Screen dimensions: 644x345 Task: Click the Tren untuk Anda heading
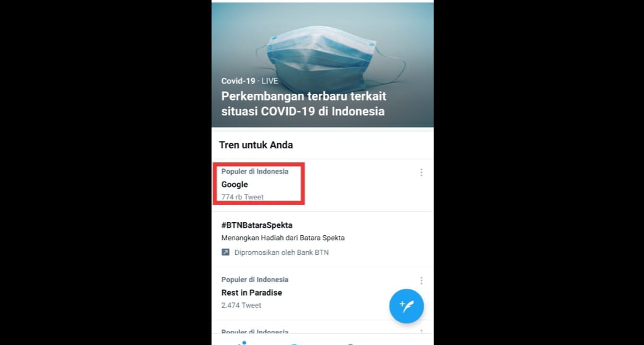click(256, 145)
